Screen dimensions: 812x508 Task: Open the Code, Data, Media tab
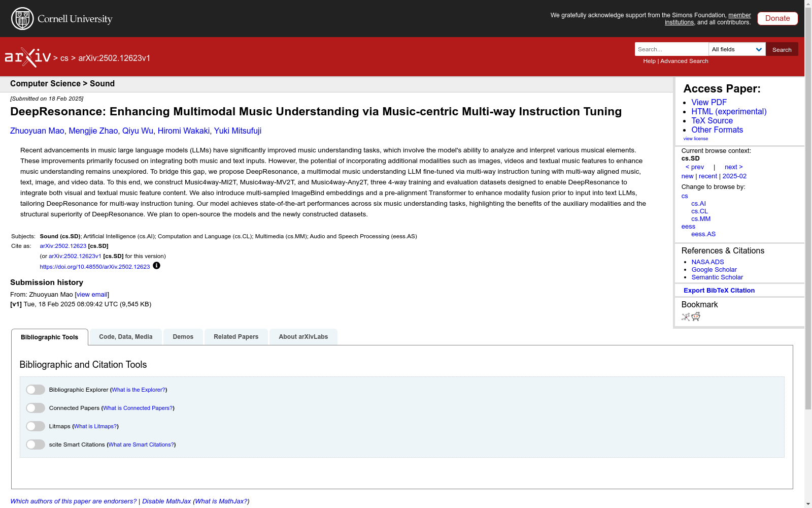pyautogui.click(x=126, y=337)
